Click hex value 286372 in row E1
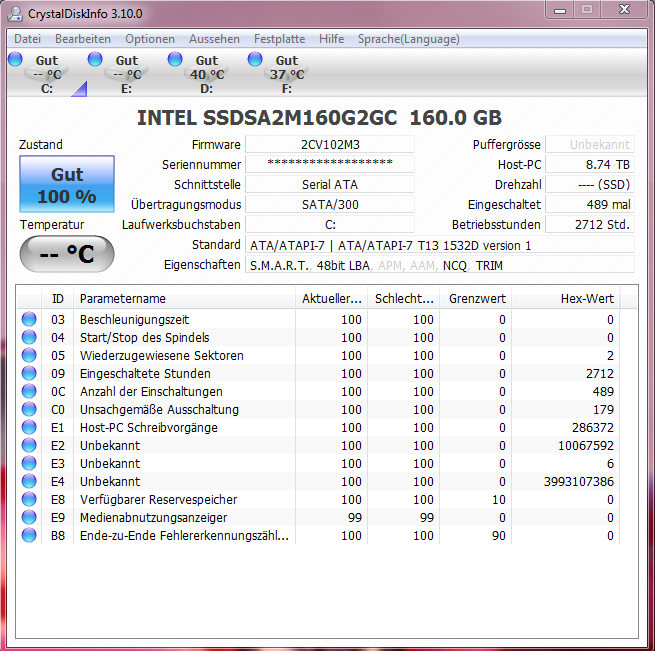 tap(593, 427)
